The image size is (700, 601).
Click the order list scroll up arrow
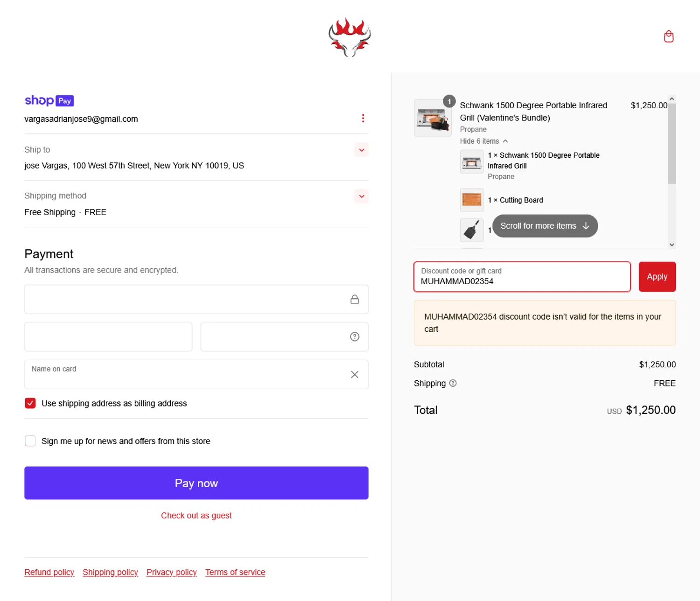coord(672,98)
